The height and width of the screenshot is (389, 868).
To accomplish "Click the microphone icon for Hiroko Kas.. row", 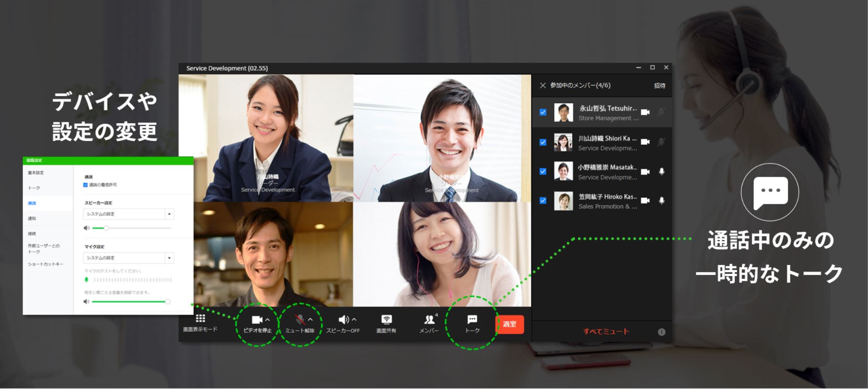I will [x=661, y=201].
